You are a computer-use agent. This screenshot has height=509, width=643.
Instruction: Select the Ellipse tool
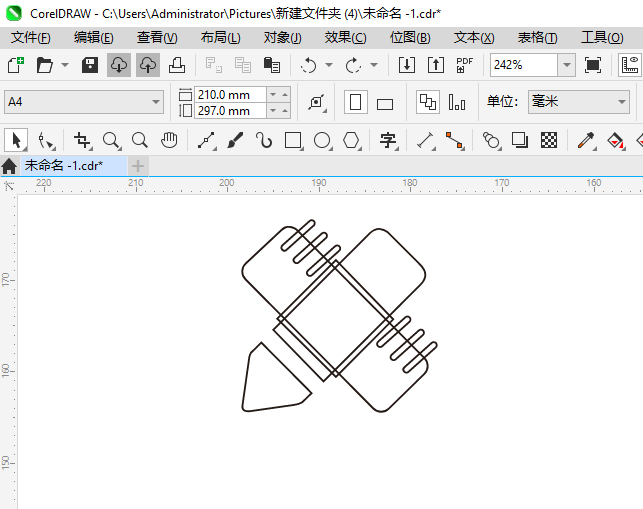pyautogui.click(x=322, y=140)
